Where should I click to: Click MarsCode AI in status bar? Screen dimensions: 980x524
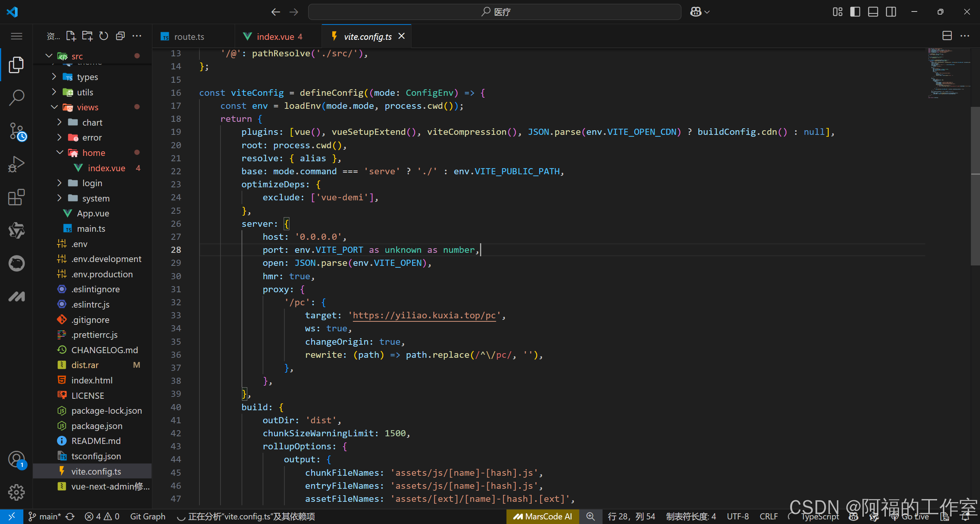pyautogui.click(x=543, y=516)
